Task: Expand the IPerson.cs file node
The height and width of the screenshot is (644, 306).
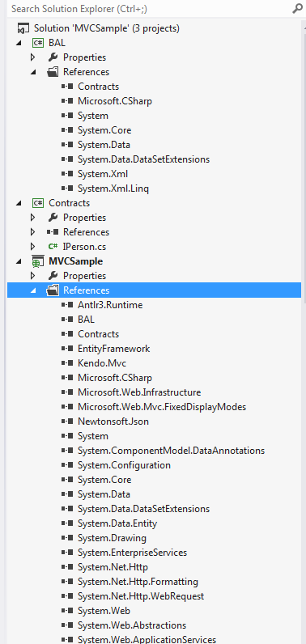Action: point(33,247)
